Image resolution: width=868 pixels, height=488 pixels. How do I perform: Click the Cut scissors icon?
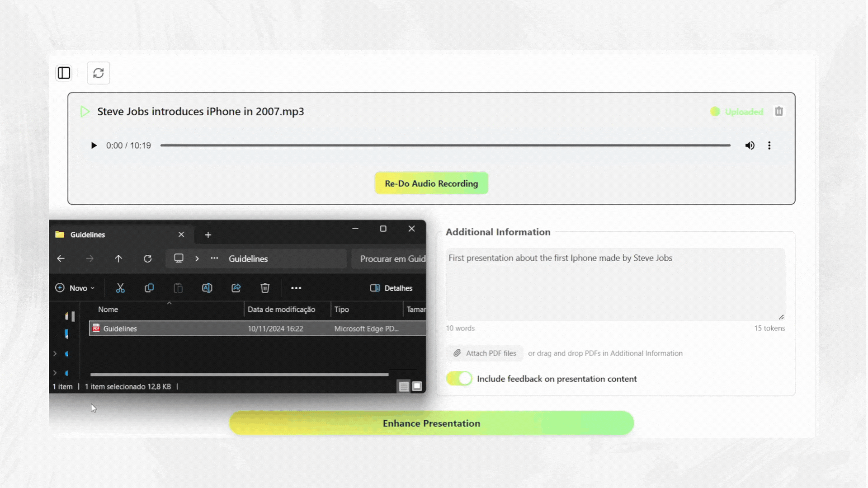point(120,288)
